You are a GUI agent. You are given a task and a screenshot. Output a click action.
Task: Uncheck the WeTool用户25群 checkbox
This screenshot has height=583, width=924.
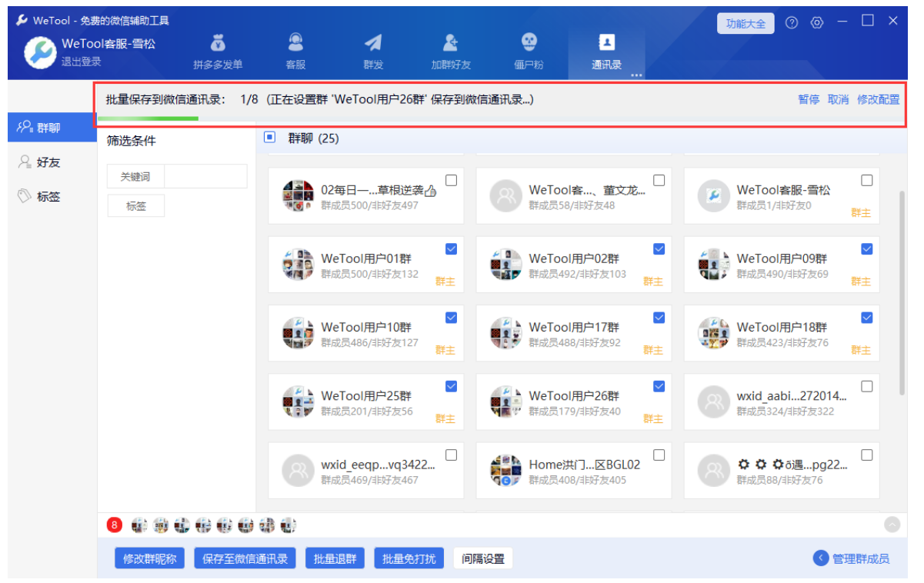pos(451,386)
